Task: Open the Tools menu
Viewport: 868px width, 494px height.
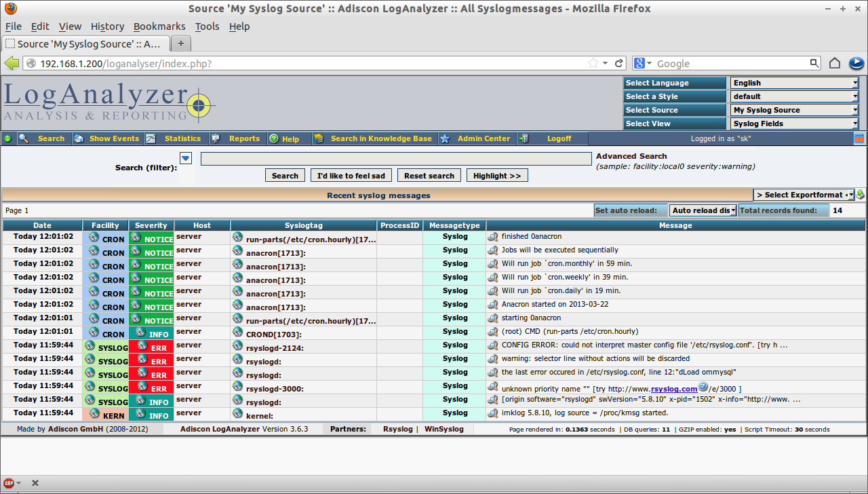Action: pyautogui.click(x=208, y=26)
